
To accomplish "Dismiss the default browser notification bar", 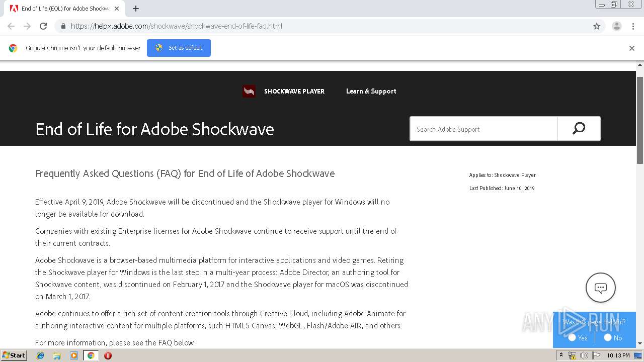I will 632,48.
